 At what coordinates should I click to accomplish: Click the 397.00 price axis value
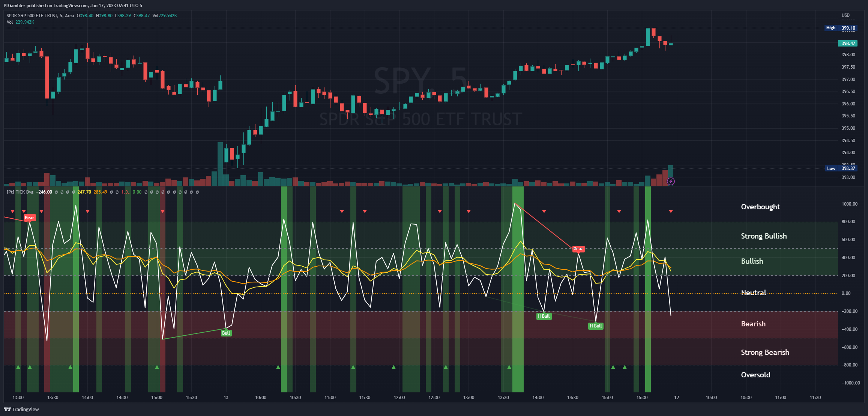848,80
